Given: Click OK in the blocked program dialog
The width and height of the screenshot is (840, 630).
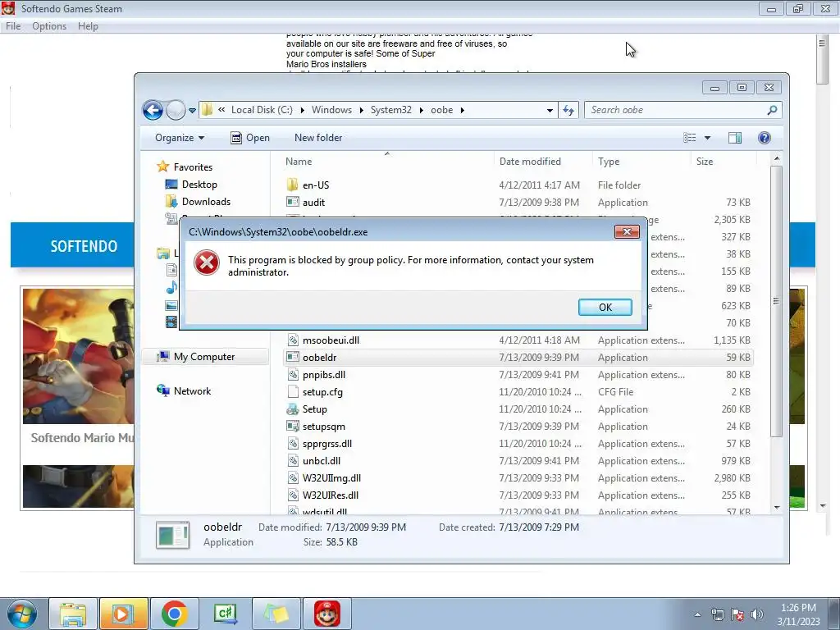Looking at the screenshot, I should 605,307.
